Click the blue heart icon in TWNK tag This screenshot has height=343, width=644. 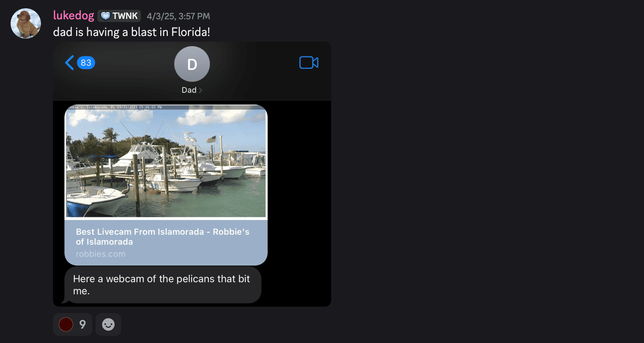click(x=106, y=16)
